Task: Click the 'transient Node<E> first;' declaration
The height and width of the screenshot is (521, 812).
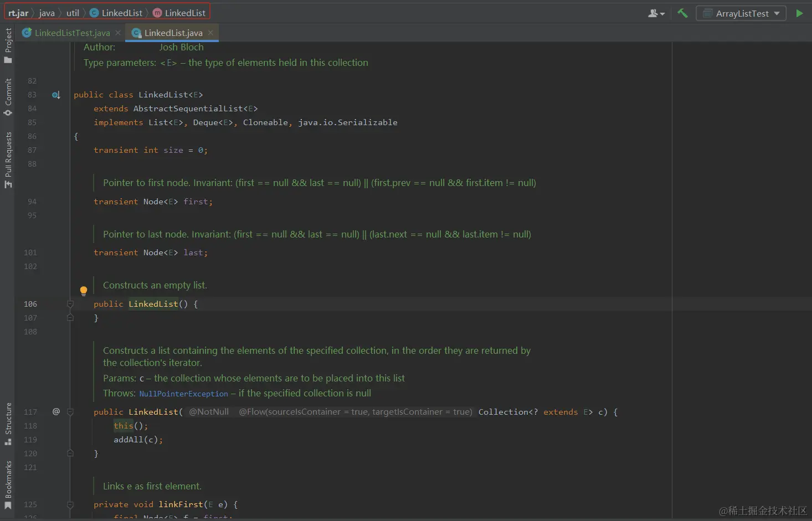Action: pyautogui.click(x=153, y=202)
